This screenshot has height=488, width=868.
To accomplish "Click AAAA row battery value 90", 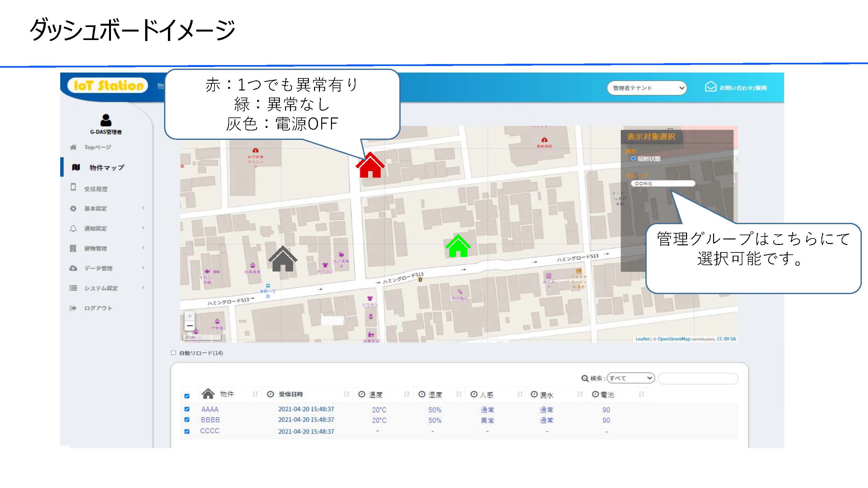I will pos(606,410).
